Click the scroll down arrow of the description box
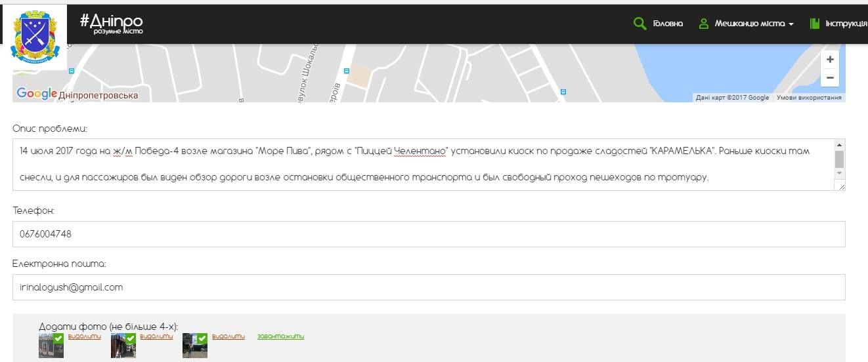 pos(839,173)
